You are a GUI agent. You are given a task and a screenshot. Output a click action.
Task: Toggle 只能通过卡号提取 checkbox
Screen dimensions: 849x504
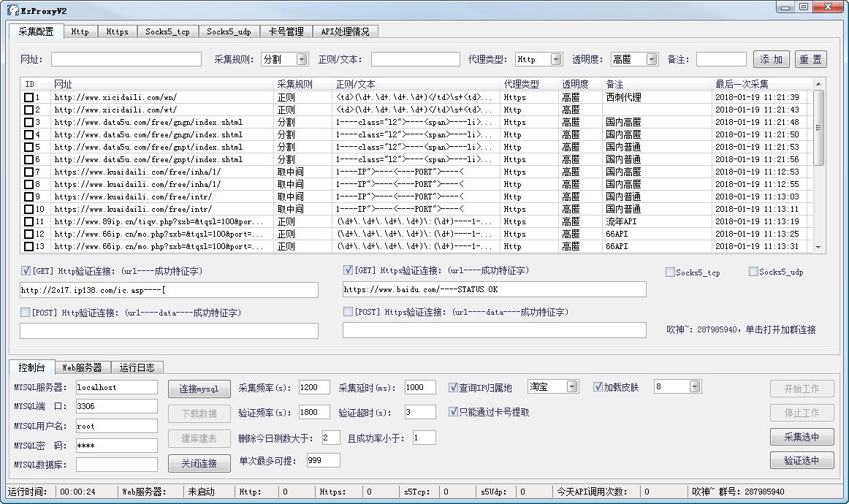(x=453, y=411)
